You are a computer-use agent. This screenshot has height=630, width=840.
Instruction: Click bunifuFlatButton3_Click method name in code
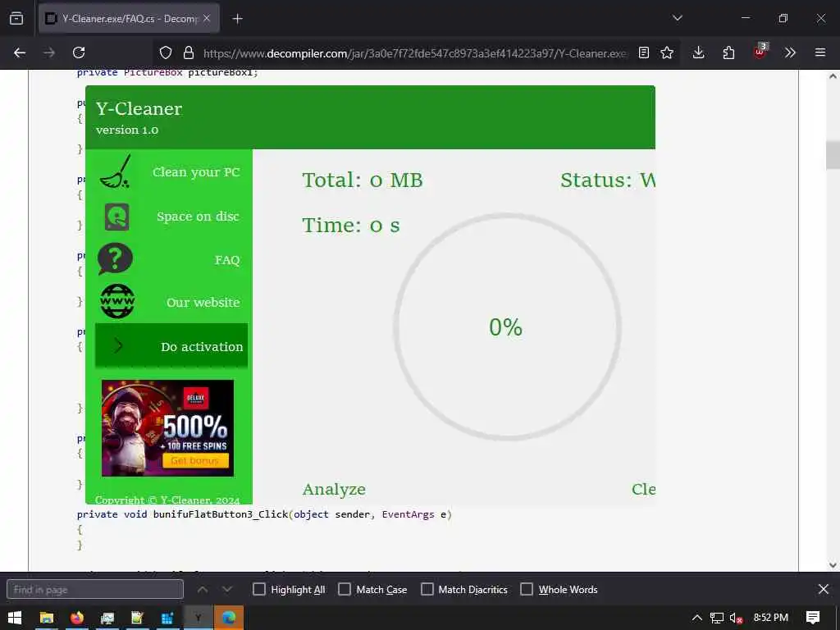pyautogui.click(x=221, y=514)
